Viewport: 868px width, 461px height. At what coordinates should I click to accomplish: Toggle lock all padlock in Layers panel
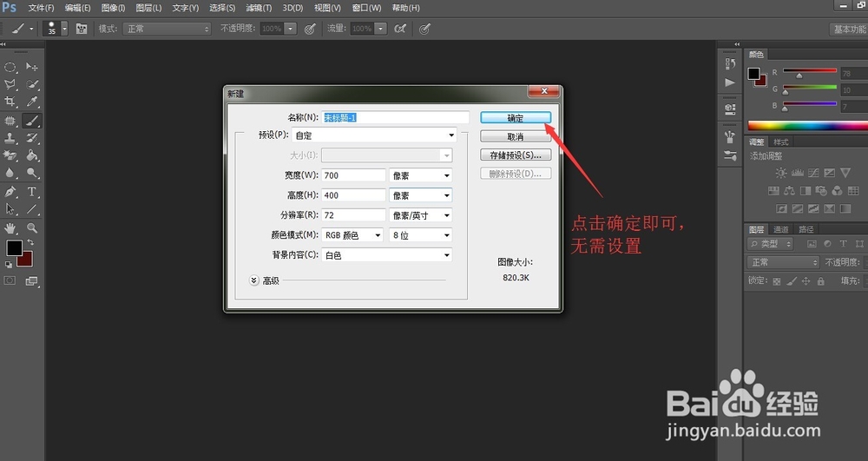[821, 281]
